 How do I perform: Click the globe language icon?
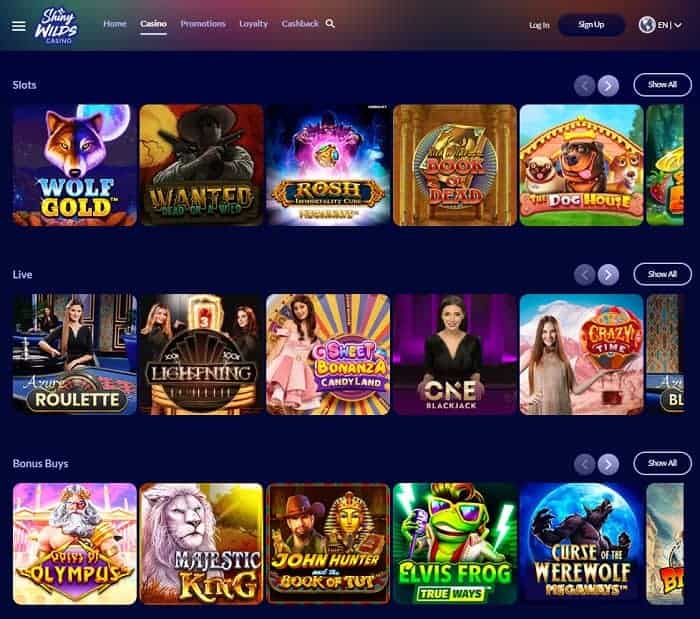coord(647,25)
